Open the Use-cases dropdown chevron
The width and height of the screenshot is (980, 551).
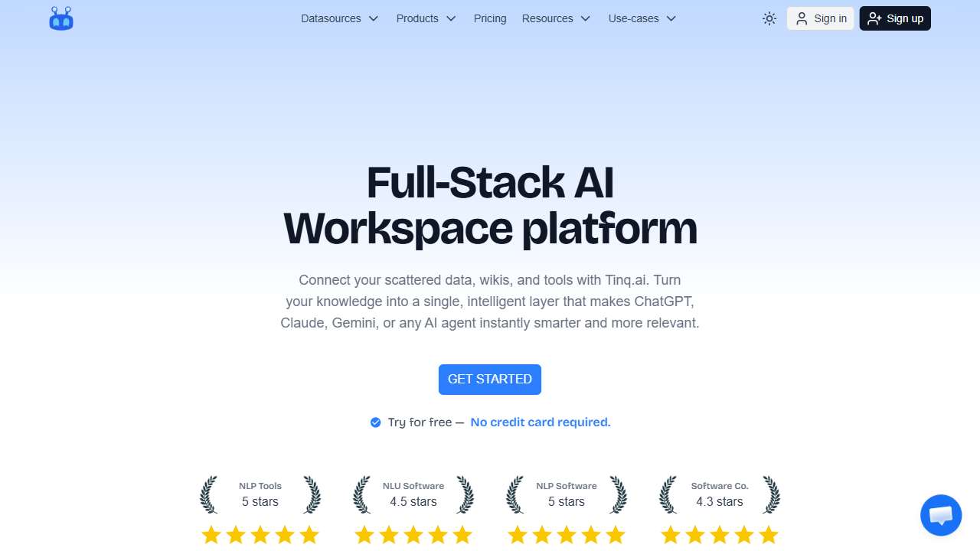tap(671, 18)
